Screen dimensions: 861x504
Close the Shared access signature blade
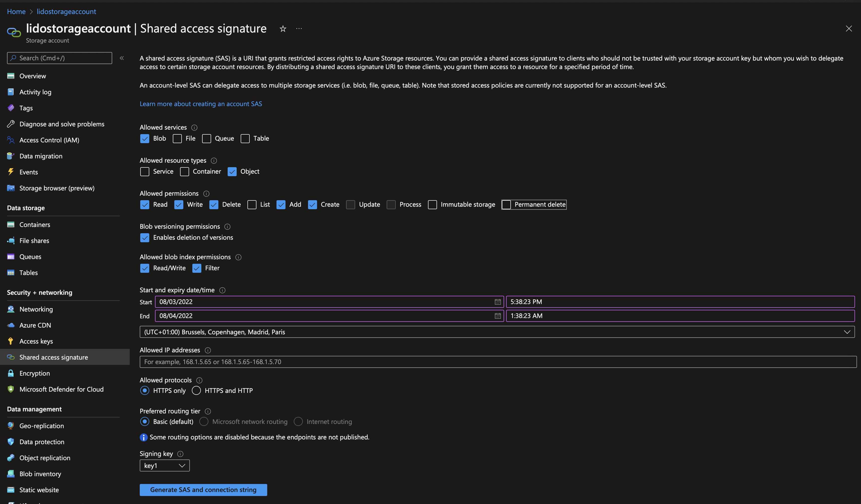coord(849,29)
